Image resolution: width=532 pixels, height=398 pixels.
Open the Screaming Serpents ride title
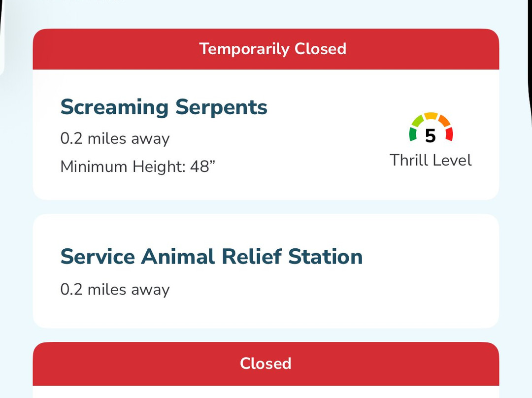coord(164,107)
